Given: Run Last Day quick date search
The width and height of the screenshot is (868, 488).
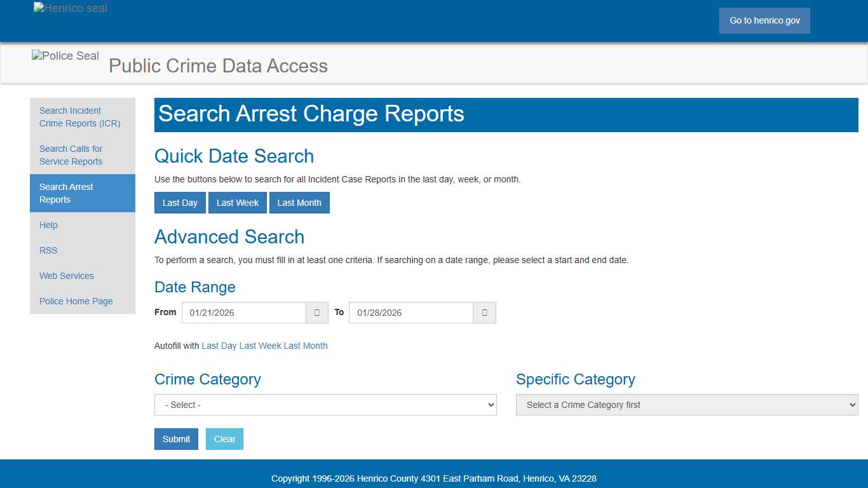Looking at the screenshot, I should click(x=180, y=202).
